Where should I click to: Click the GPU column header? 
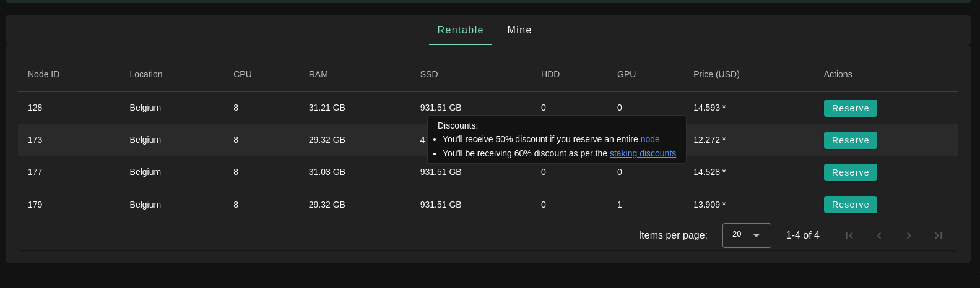click(627, 74)
